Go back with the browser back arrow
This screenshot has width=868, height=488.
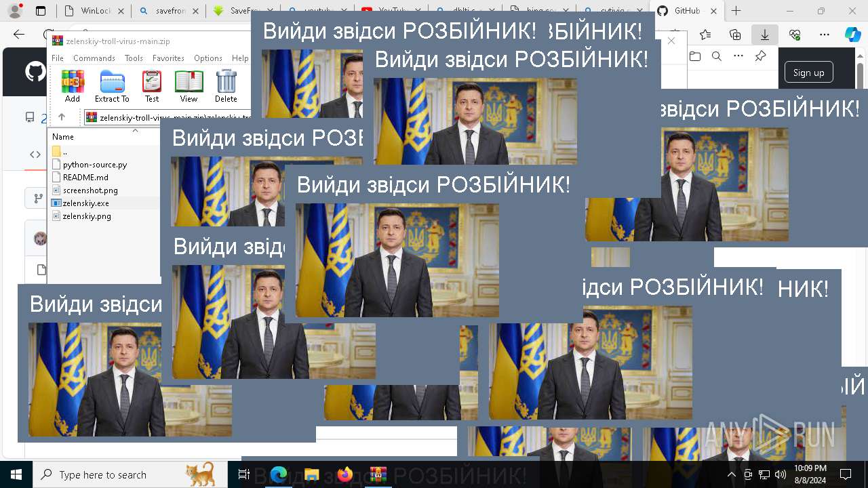(x=19, y=35)
